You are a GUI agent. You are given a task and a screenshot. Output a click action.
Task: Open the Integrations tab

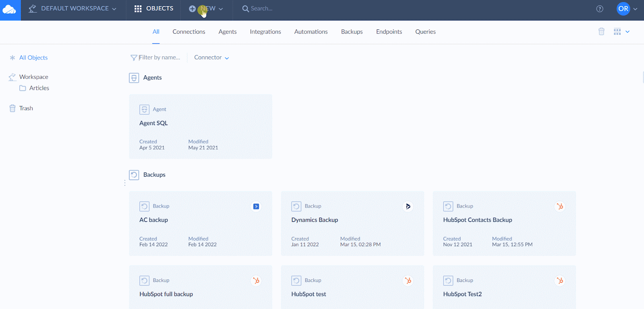tap(265, 32)
